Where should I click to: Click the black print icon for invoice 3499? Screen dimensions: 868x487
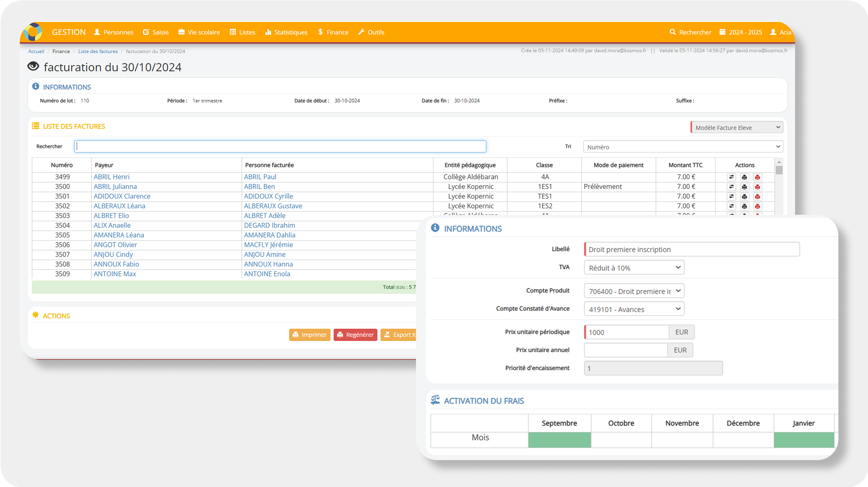[744, 177]
